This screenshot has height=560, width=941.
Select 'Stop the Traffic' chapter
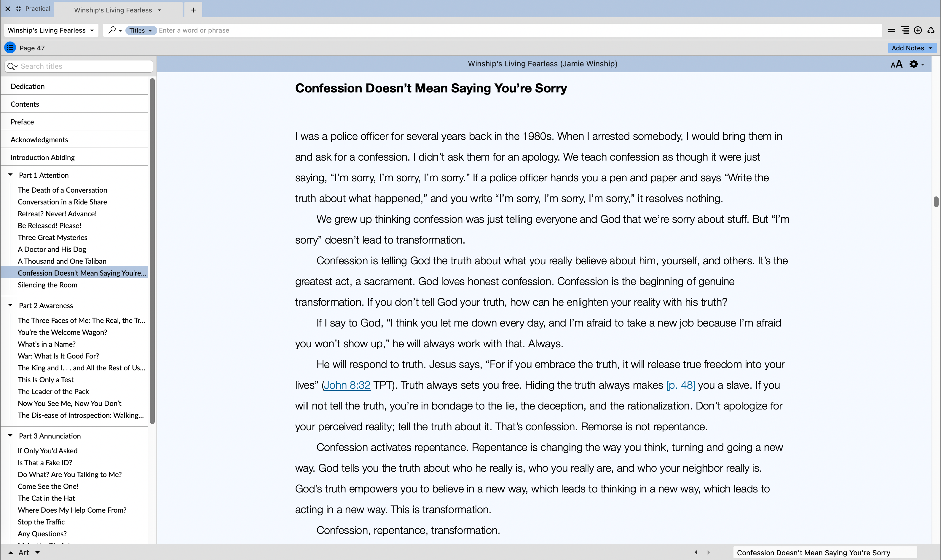tap(41, 522)
